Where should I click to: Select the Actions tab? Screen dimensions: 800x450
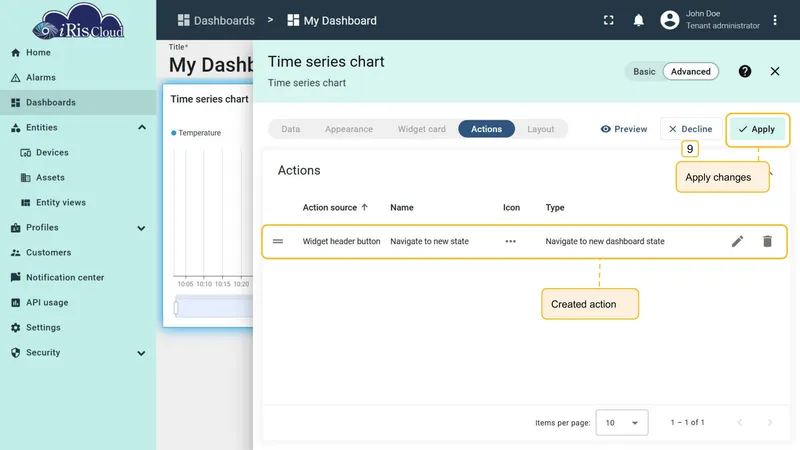[486, 129]
